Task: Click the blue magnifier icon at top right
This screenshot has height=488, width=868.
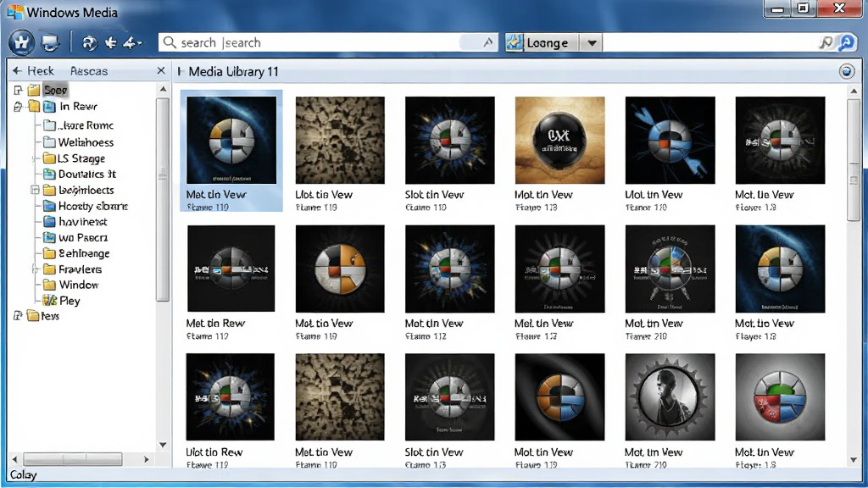Action: click(x=847, y=42)
